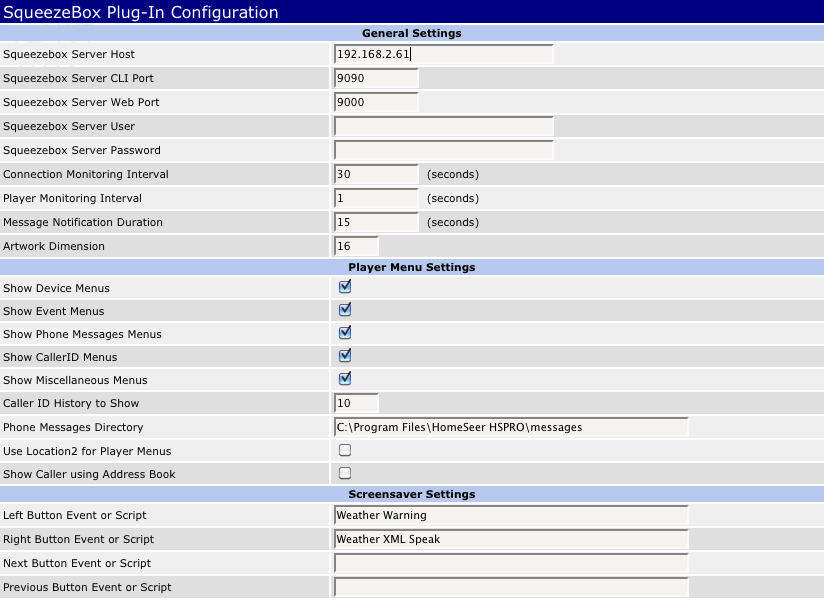The width and height of the screenshot is (824, 600).
Task: Click the Squeezebox Server CLI Port label
Action: point(78,78)
